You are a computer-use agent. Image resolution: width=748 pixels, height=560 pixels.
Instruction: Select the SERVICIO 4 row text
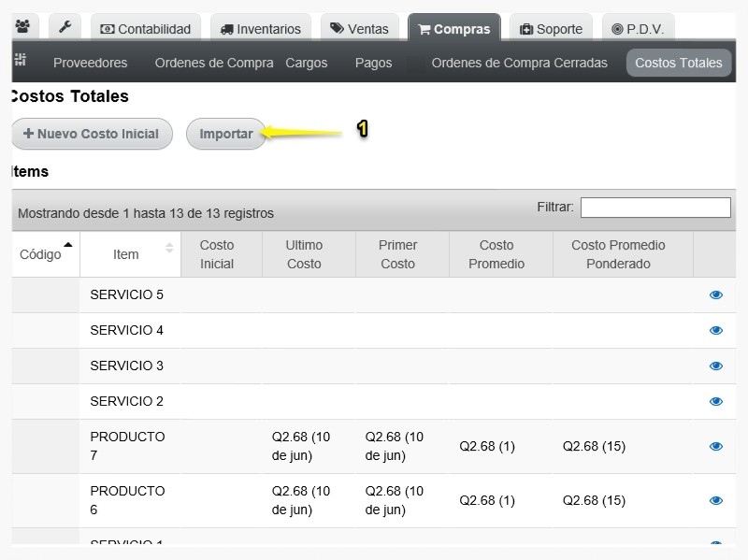tap(126, 330)
